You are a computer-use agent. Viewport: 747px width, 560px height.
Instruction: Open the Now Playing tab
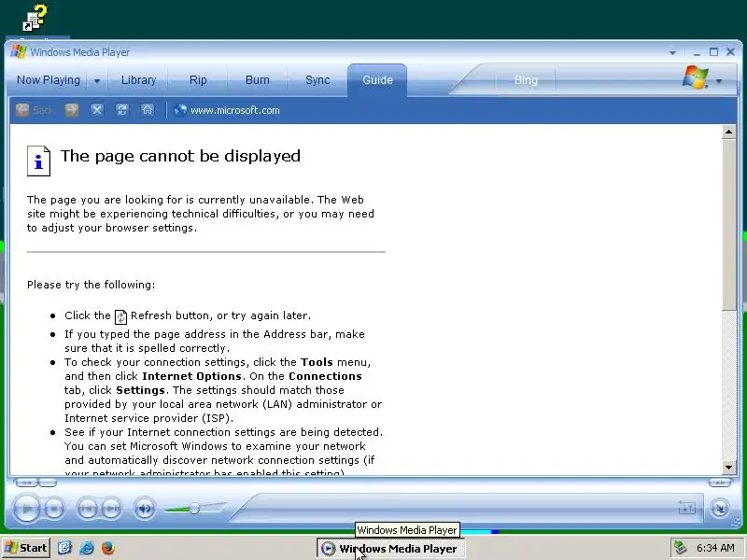point(49,80)
